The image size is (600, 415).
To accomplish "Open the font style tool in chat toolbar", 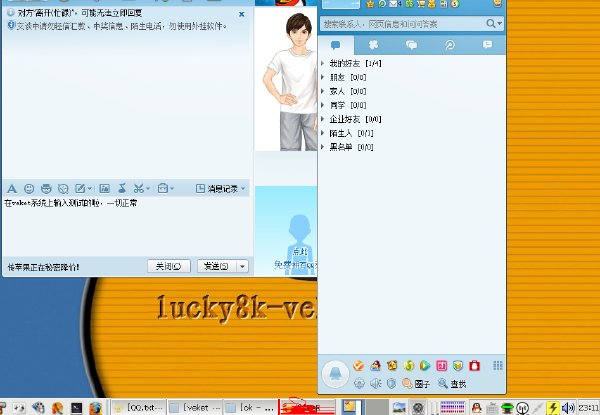I will (x=12, y=189).
